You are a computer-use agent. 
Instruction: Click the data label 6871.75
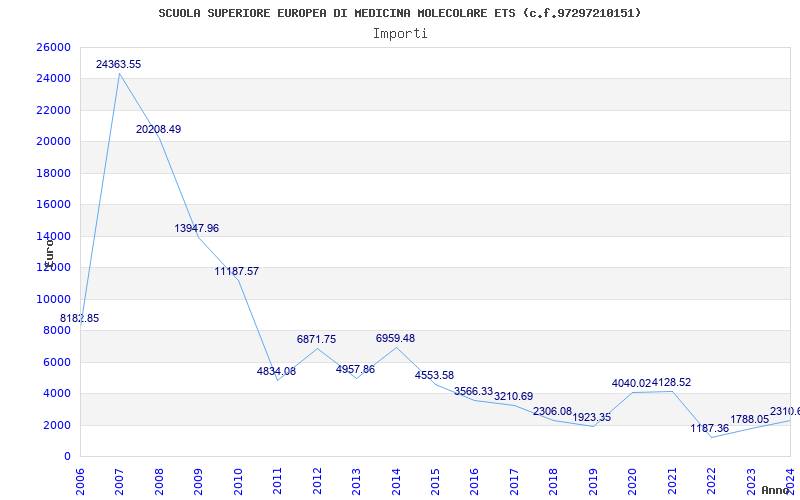tap(316, 339)
